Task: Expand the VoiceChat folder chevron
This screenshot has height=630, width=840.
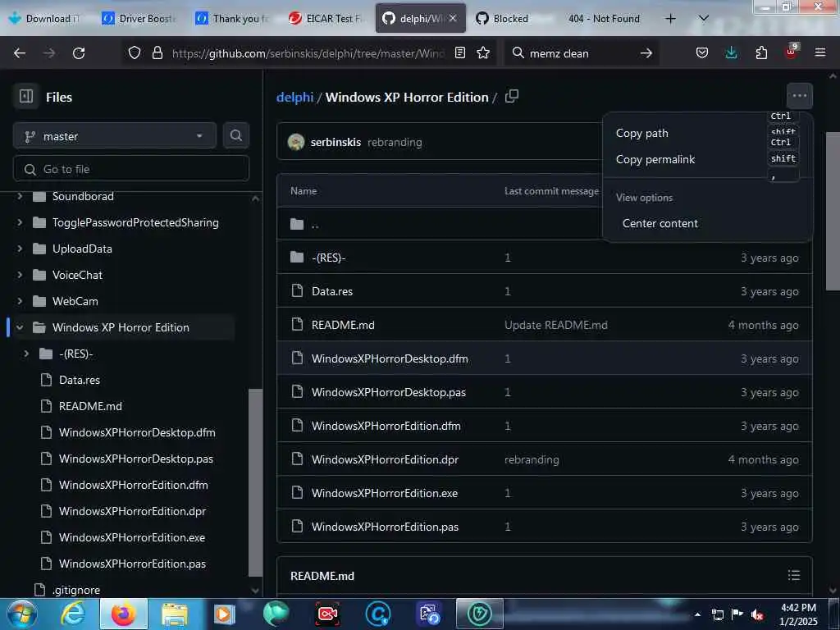Action: (20, 274)
